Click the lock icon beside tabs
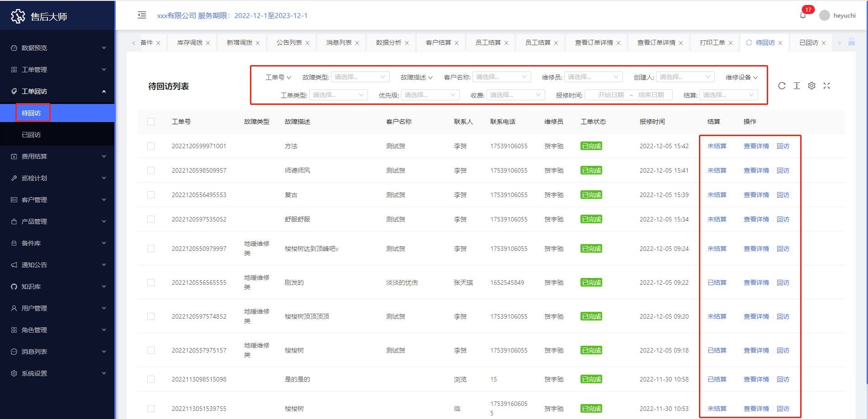Screen dimensions: 868x419 (852, 42)
